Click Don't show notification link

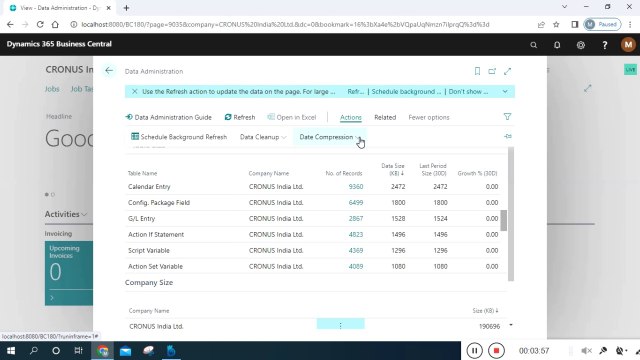[468, 91]
